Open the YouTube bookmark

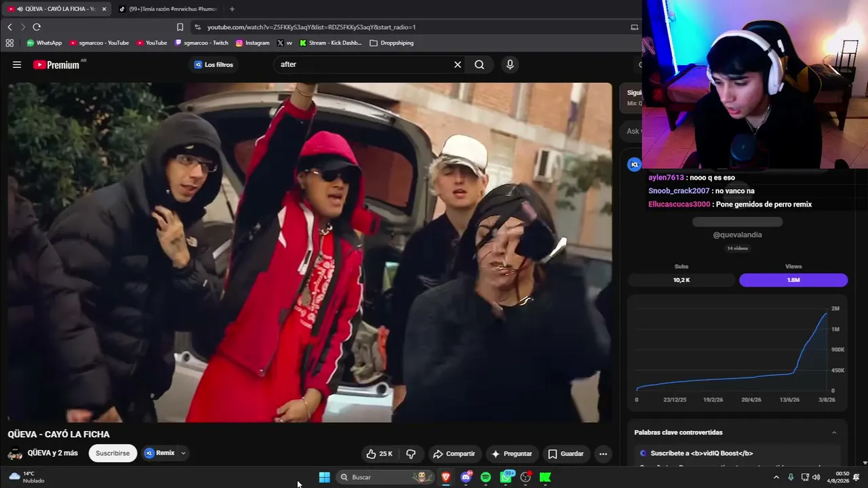coord(152,43)
